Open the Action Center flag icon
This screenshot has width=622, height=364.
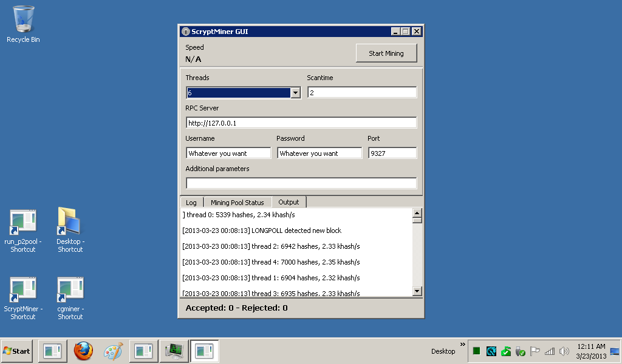tap(535, 351)
